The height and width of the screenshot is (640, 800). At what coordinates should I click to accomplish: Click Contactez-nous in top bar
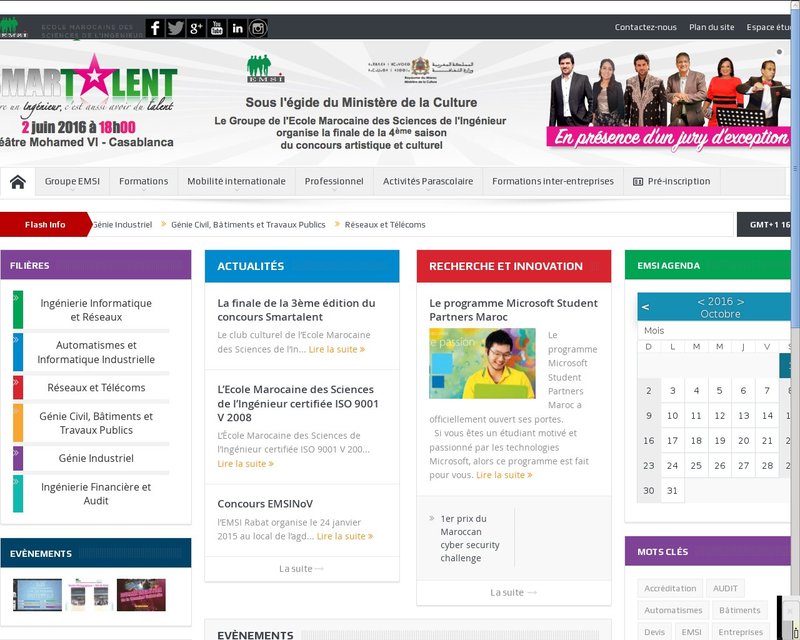point(645,27)
